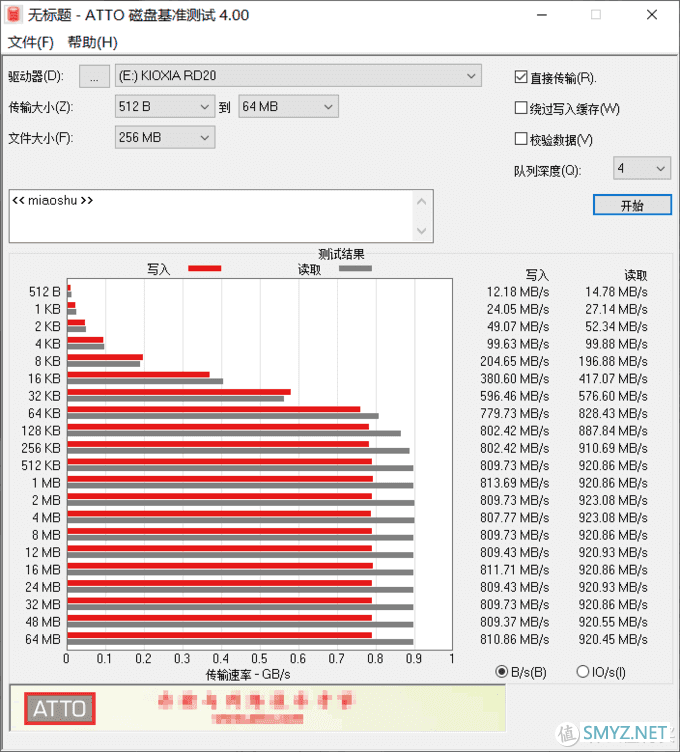Click the 队列深度(Q): label

coord(547,170)
